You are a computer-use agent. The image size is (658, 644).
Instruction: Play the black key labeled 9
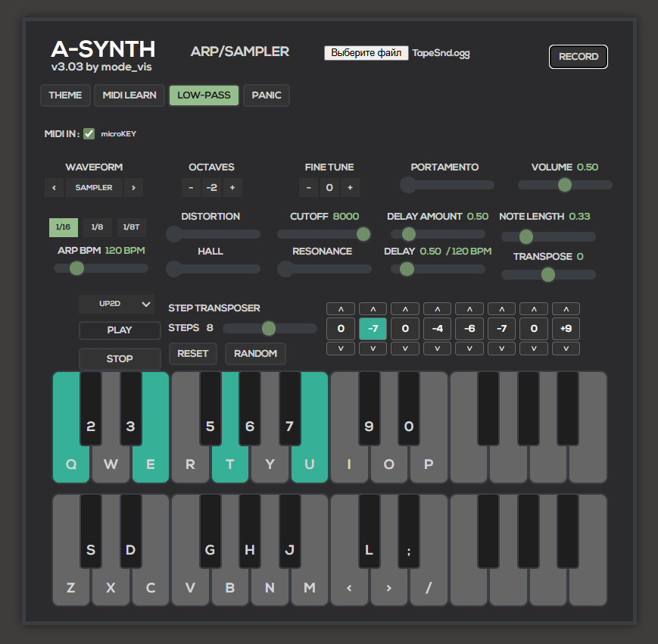click(x=369, y=408)
